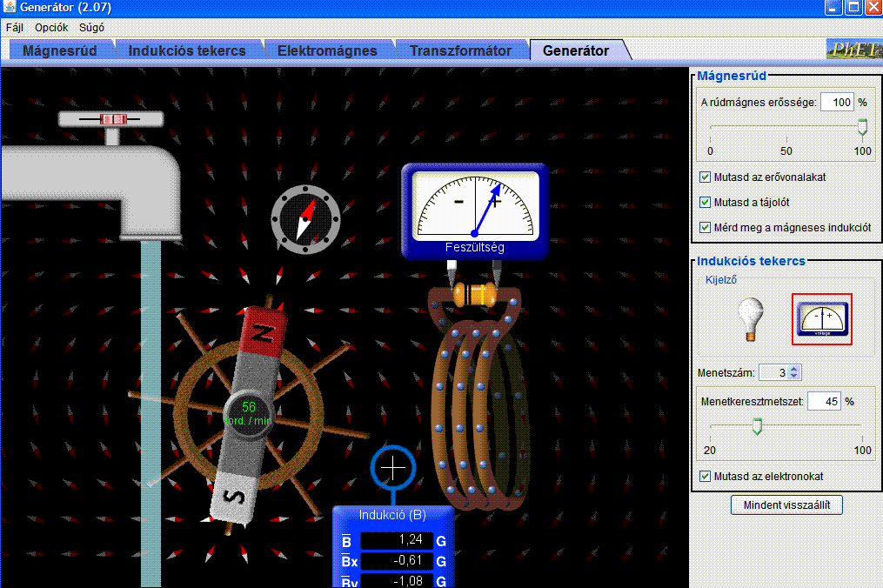Uncheck 'Mutasd a tájolót' checkbox

[706, 203]
